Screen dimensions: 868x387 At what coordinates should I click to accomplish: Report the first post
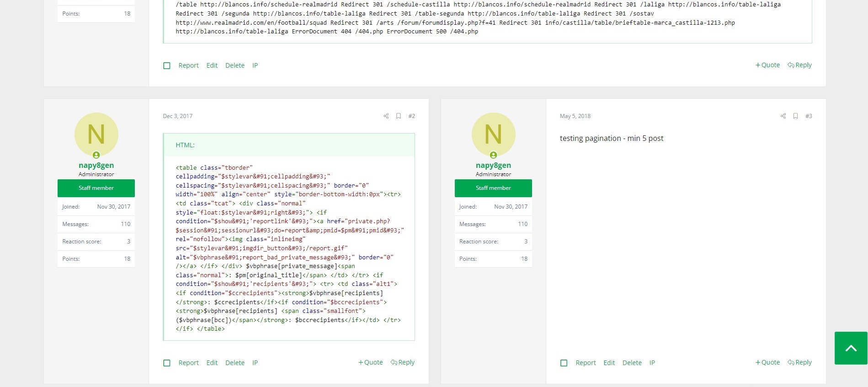tap(188, 65)
